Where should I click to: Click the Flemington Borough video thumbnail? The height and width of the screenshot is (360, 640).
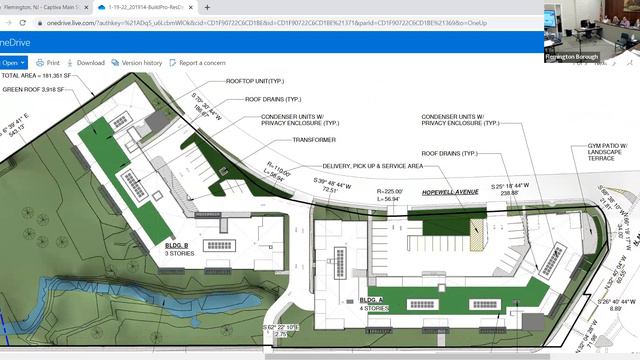[x=592, y=31]
